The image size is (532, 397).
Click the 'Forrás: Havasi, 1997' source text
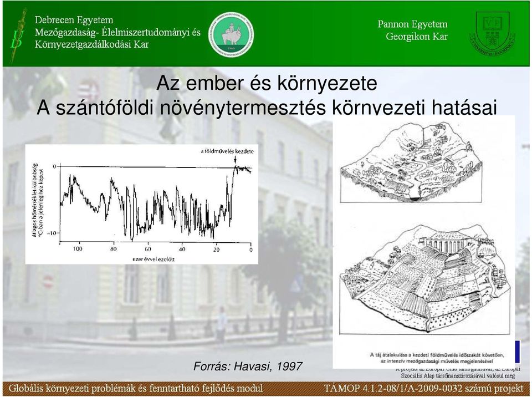248,366
